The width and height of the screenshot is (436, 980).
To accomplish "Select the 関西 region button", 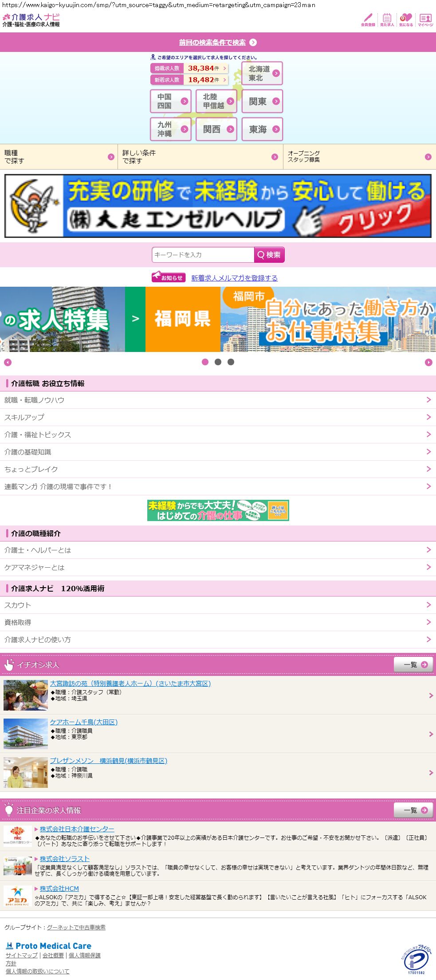I will [216, 129].
